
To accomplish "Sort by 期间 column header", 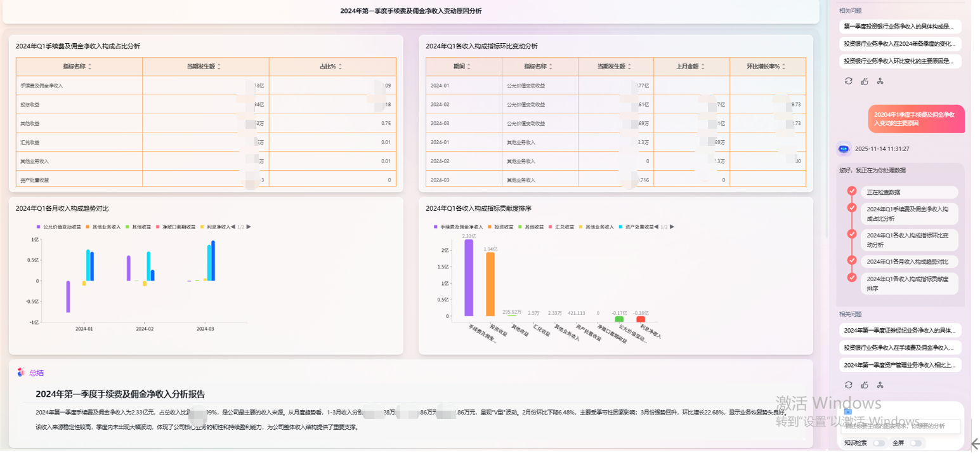I will point(463,67).
